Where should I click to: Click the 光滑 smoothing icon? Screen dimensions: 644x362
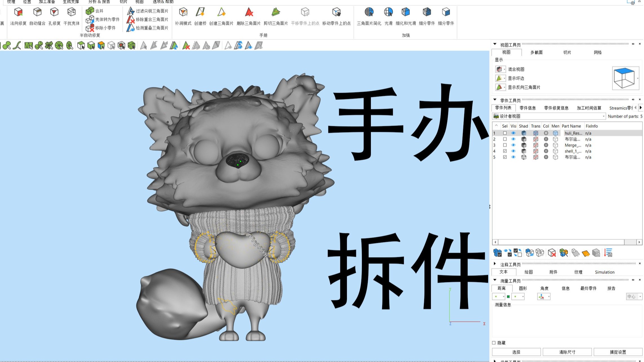coord(388,12)
